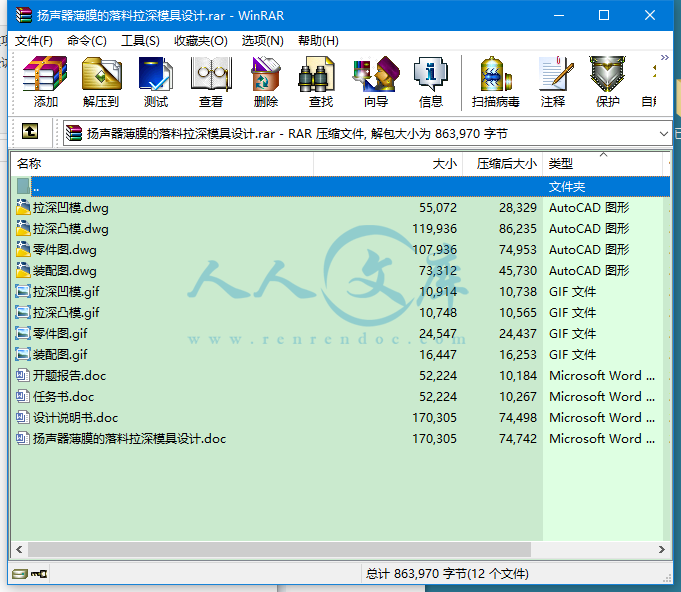Select file 开题报告.doc
Screen dimensions: 681x592
[341, 376]
